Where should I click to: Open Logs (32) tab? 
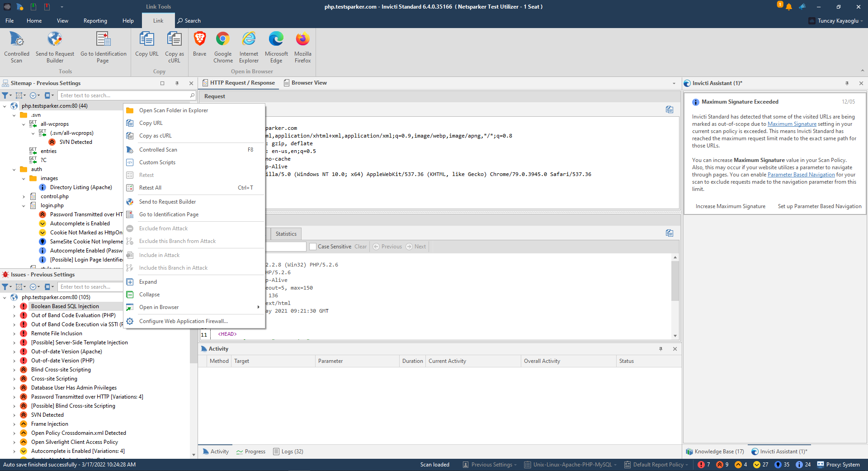pyautogui.click(x=288, y=452)
